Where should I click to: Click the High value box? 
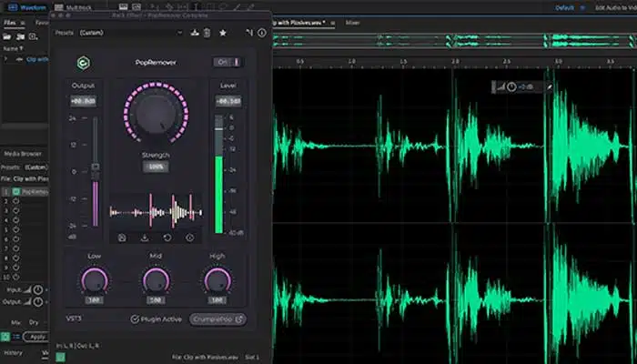coord(217,300)
